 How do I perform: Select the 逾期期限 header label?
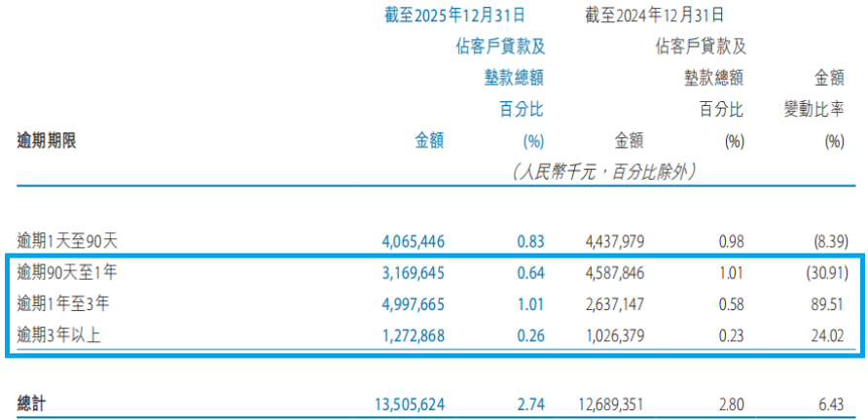[47, 141]
